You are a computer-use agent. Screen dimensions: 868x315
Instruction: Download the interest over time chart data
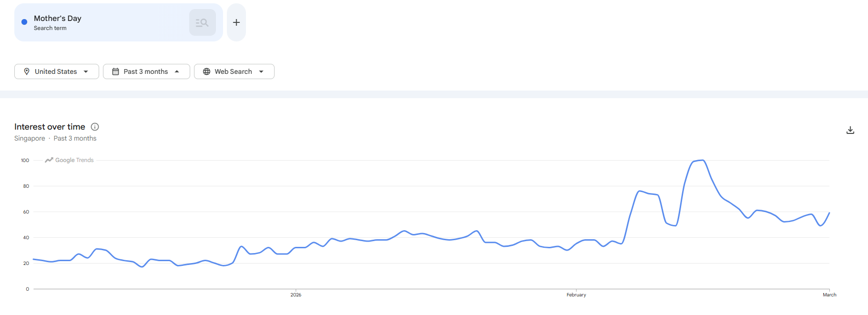click(x=850, y=130)
